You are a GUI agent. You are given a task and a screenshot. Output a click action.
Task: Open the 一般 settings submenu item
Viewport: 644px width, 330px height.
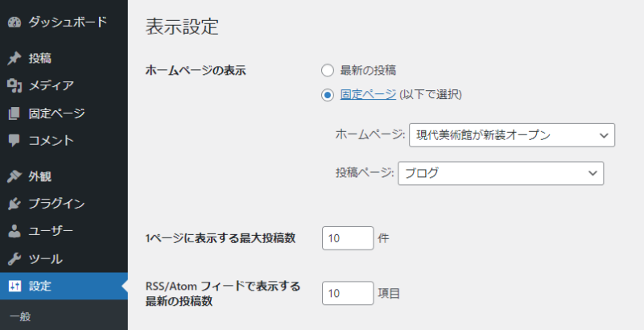coord(19,316)
